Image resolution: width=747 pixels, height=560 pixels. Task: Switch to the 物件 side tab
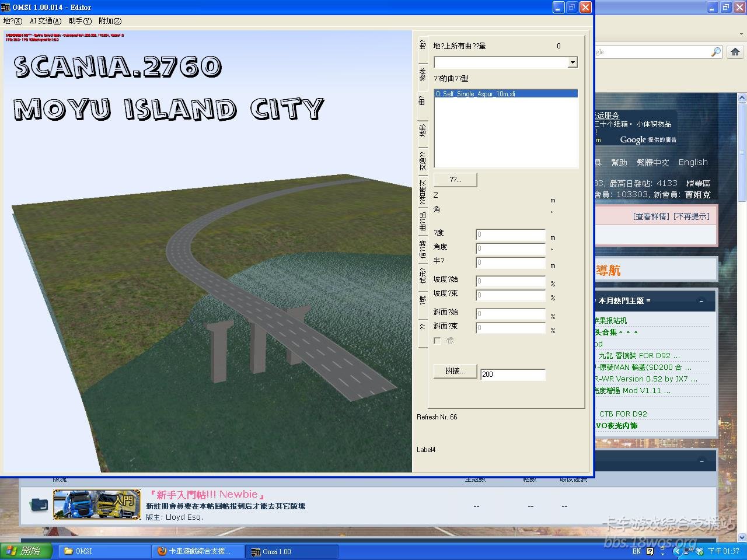click(x=423, y=74)
